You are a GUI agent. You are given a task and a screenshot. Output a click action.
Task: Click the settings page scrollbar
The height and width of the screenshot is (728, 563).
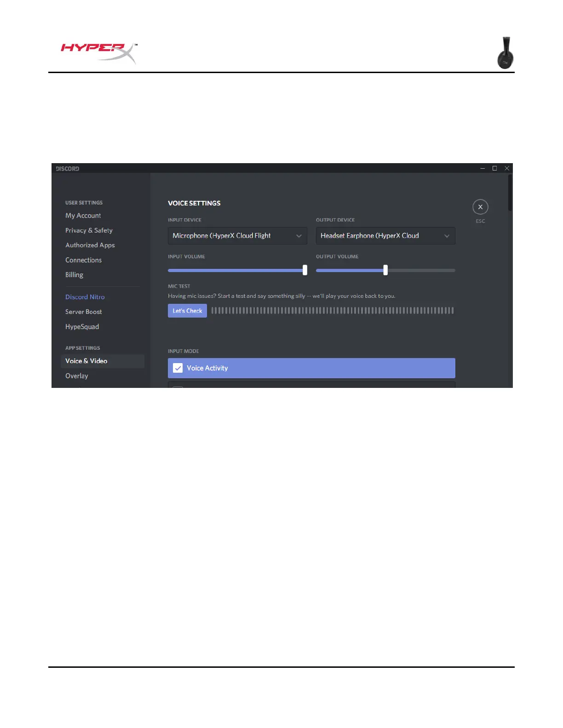(510, 193)
